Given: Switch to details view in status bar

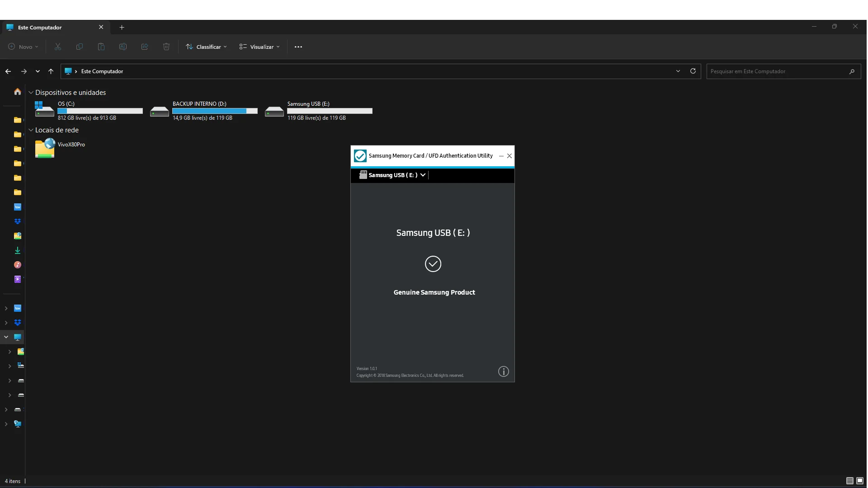Looking at the screenshot, I should pyautogui.click(x=849, y=481).
